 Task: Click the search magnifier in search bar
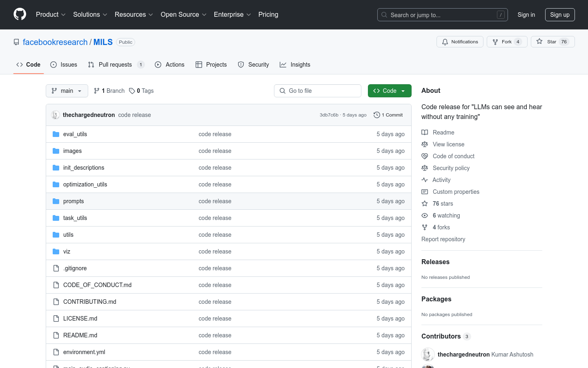384,15
